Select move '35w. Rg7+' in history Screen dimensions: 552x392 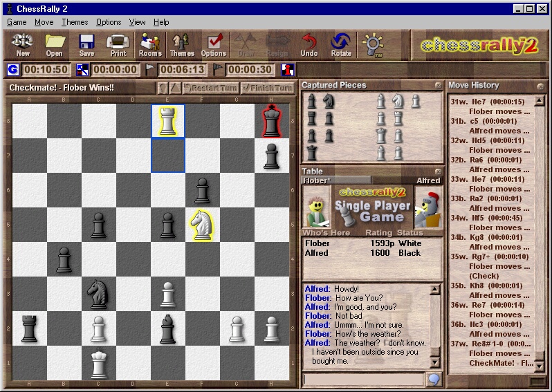pos(490,256)
